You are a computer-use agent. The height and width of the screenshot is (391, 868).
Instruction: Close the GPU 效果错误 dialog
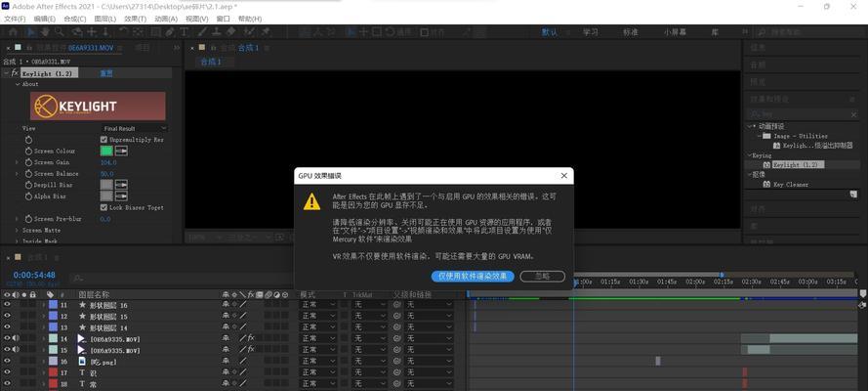pos(564,176)
